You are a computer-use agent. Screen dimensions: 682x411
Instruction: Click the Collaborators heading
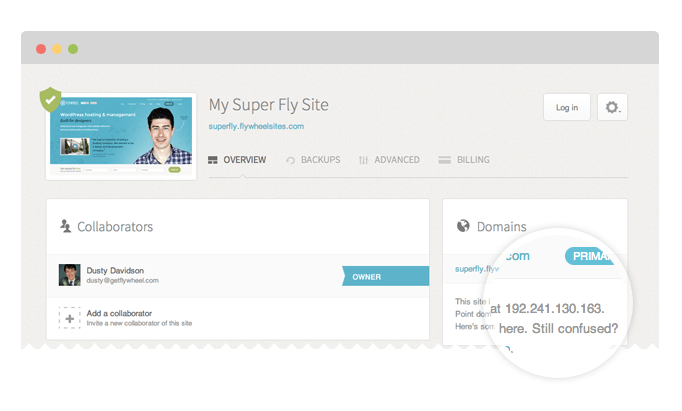115,227
